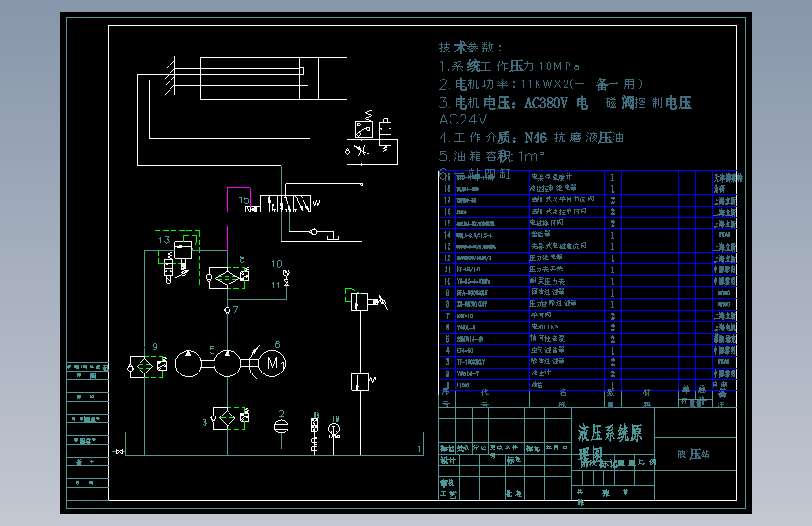Click the return filter symbol numbered 9

[x=148, y=367]
